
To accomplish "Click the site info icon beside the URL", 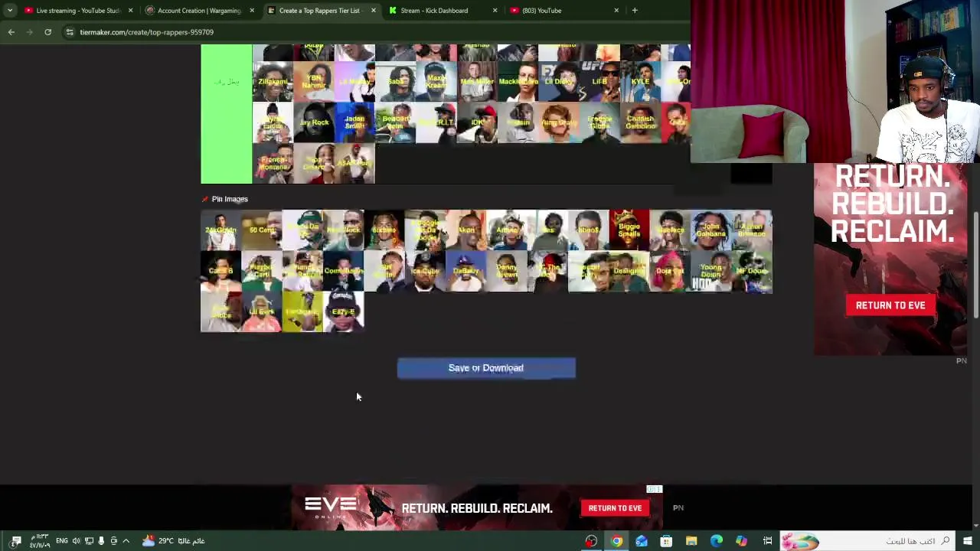I will 70,32.
